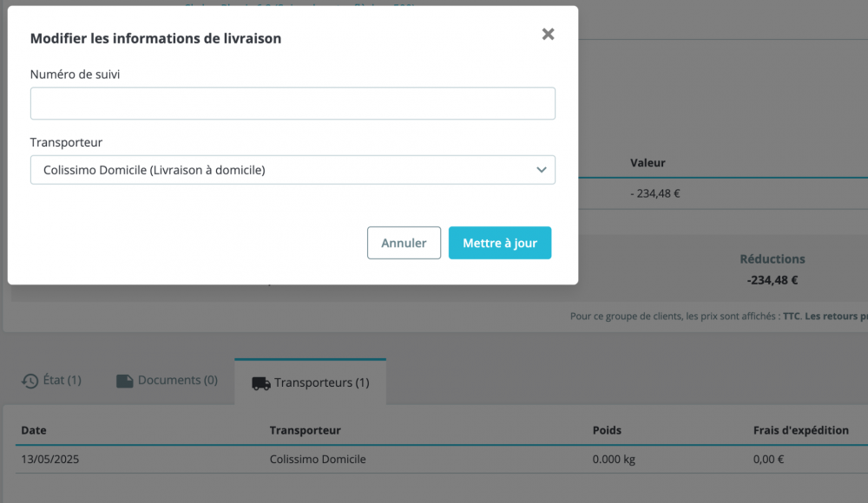Switch to the État (1) tab
Screen dimensions: 868x503
51,381
